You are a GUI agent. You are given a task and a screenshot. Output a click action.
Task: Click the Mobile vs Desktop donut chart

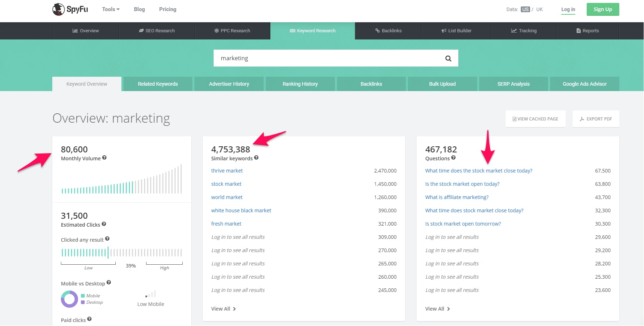click(x=69, y=299)
